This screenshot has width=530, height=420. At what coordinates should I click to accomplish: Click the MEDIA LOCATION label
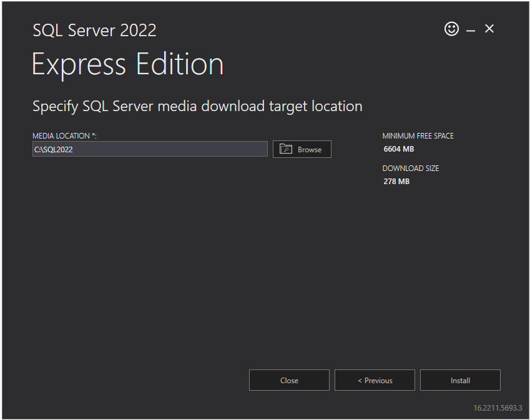point(61,136)
